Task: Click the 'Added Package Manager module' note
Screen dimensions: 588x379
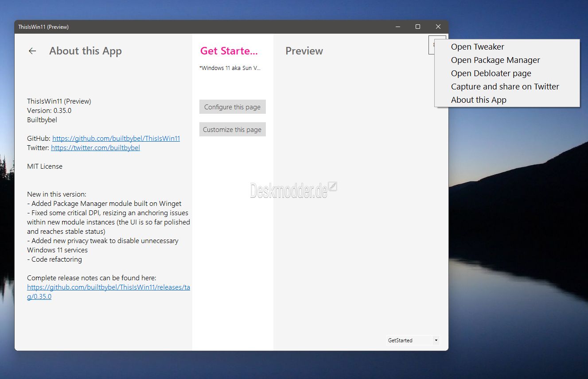Action: [104, 204]
